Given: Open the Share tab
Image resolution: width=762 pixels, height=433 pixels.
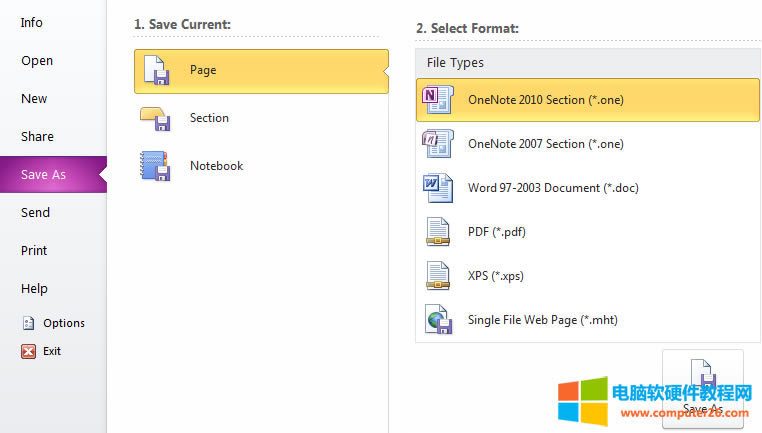Looking at the screenshot, I should (37, 136).
